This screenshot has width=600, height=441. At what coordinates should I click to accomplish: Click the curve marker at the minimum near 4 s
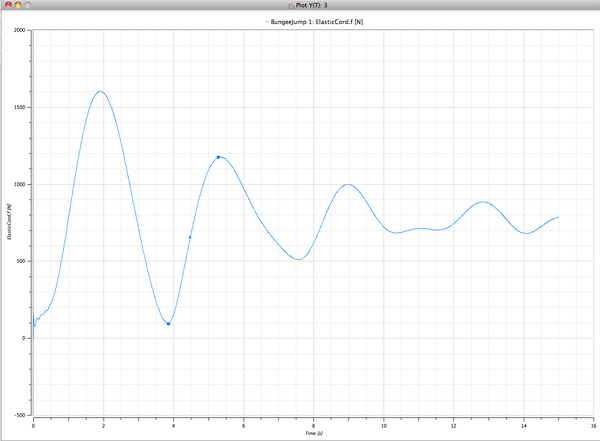pyautogui.click(x=168, y=324)
